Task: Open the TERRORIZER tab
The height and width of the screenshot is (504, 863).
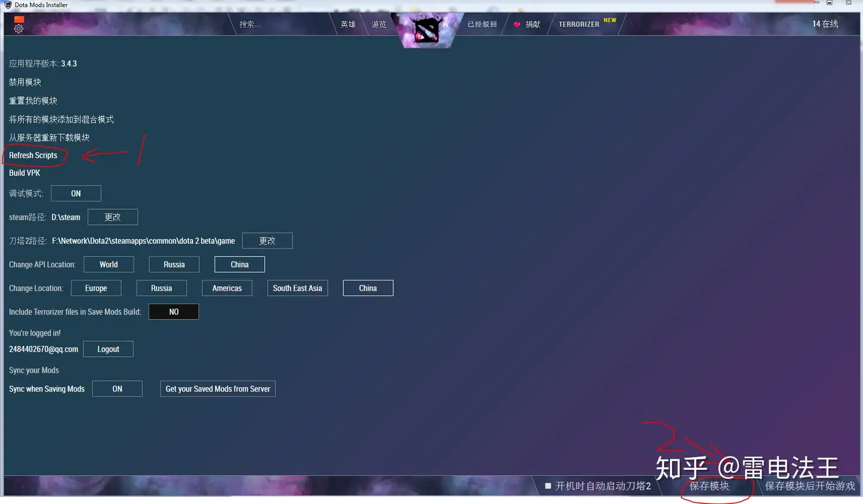Action: pos(579,25)
